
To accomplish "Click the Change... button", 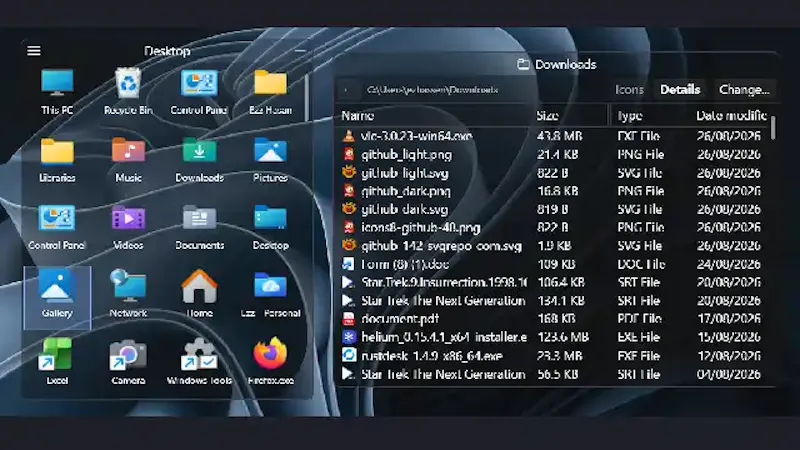I will click(x=744, y=89).
